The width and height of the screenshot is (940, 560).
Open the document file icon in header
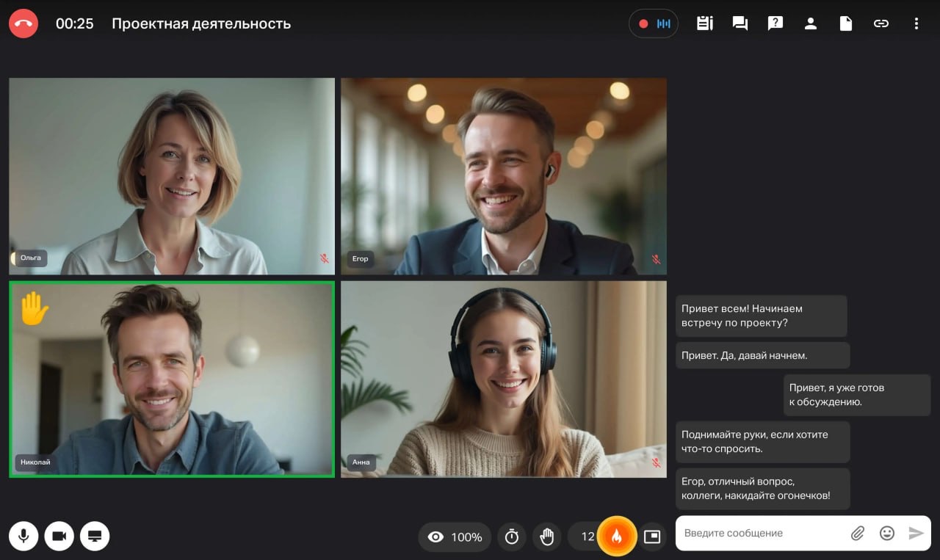click(x=846, y=23)
